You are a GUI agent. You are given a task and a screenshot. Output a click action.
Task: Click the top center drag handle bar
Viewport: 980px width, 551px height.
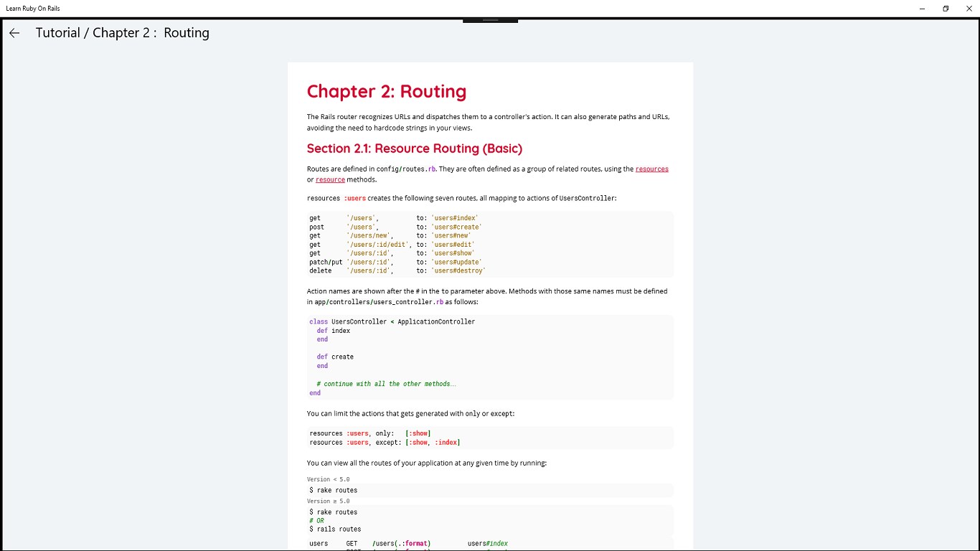[490, 20]
